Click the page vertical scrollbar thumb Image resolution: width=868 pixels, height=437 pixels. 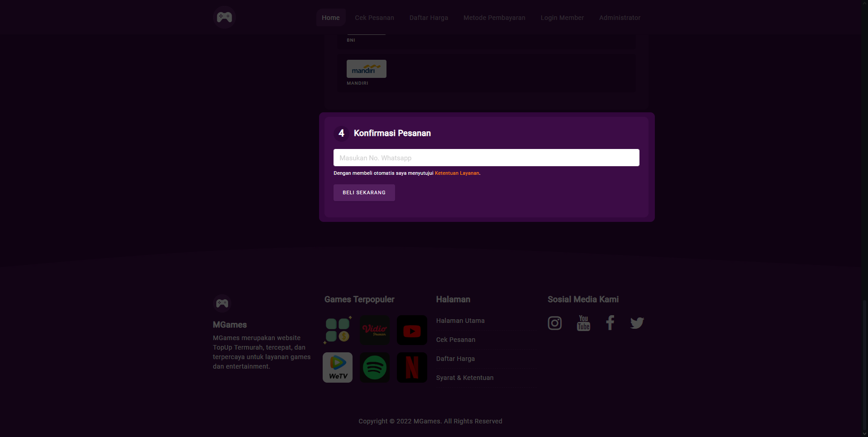865,365
